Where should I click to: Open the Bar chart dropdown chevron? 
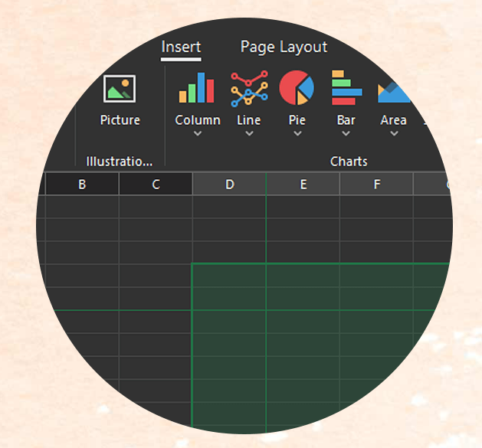click(x=346, y=134)
